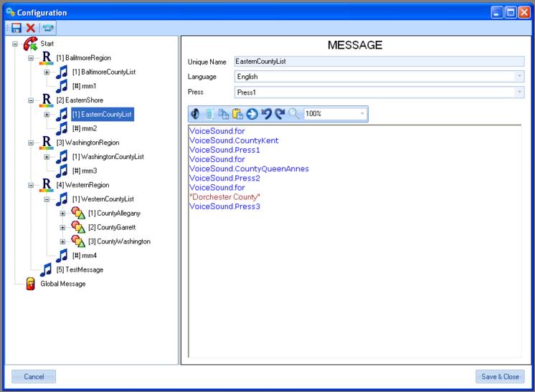Open the Press dropdown

[x=519, y=92]
